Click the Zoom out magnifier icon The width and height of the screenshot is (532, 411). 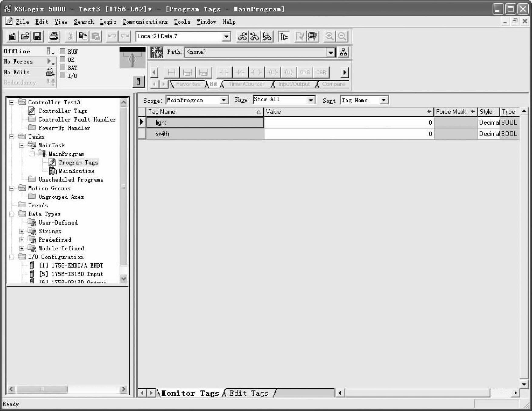(x=342, y=36)
